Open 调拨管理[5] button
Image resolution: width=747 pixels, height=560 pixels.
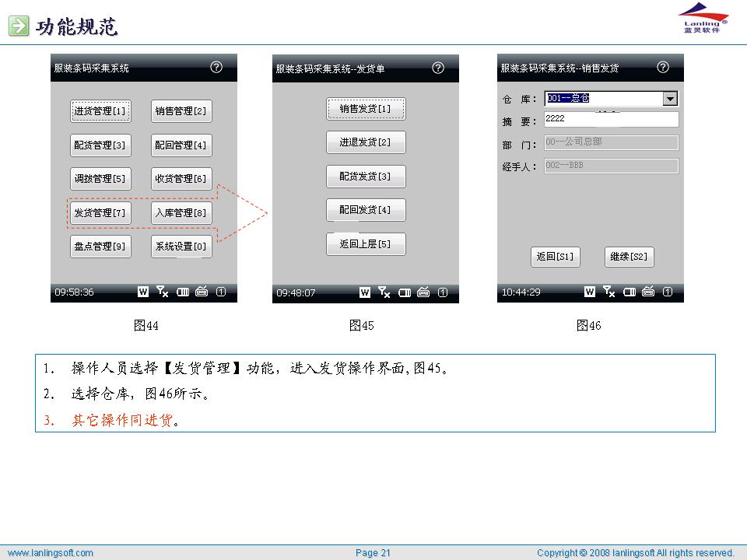point(100,179)
